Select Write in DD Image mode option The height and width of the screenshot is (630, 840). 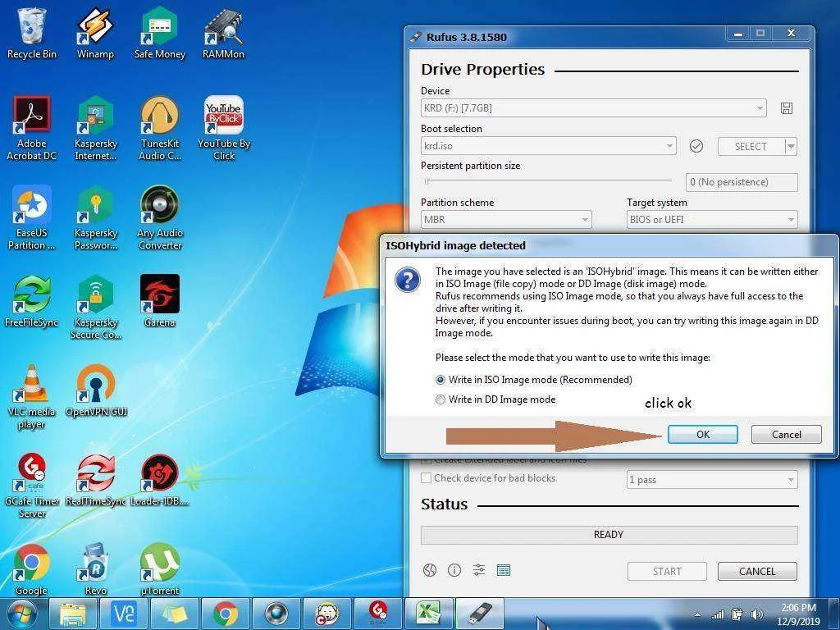(x=496, y=399)
